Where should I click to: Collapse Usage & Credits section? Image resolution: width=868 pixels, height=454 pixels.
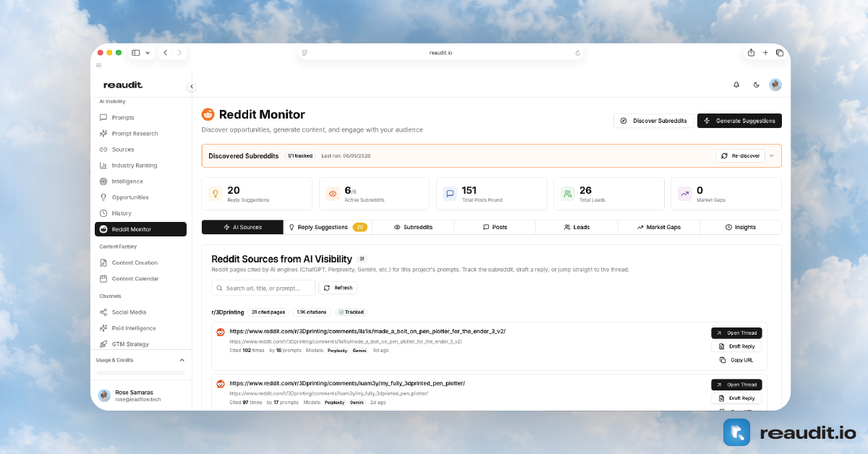pos(182,360)
